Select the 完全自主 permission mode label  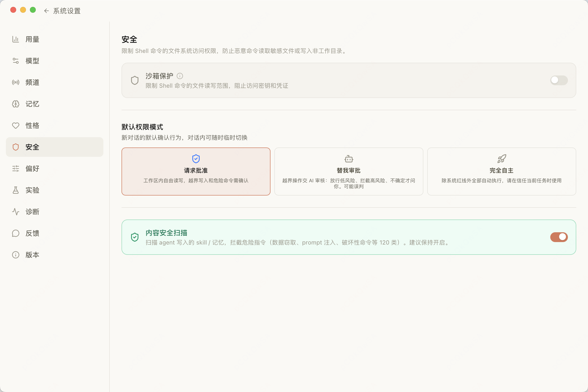coord(502,171)
